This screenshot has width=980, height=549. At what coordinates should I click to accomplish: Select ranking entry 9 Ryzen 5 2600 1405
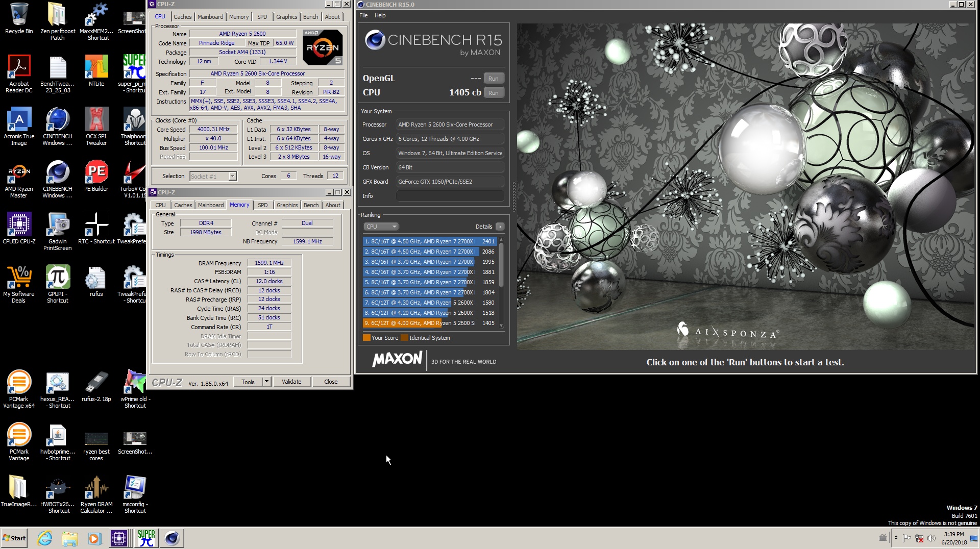click(x=430, y=323)
